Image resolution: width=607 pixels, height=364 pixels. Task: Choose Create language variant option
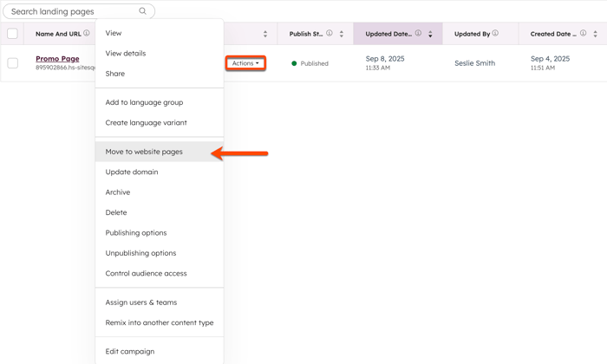click(146, 122)
